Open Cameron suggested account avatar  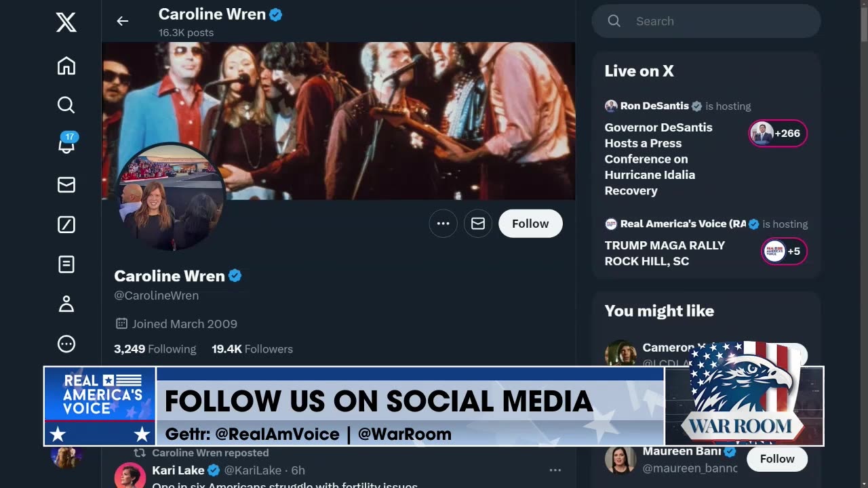coord(620,354)
